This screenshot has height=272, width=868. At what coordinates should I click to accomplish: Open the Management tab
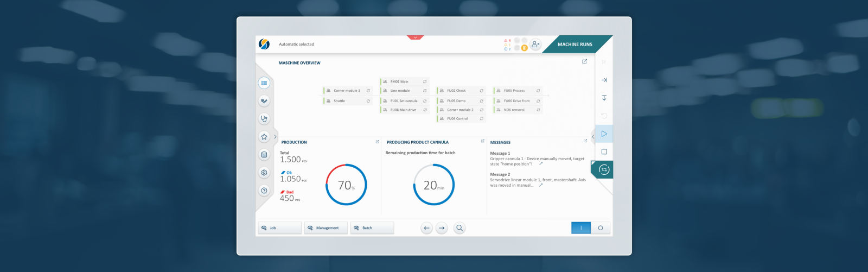tap(326, 228)
